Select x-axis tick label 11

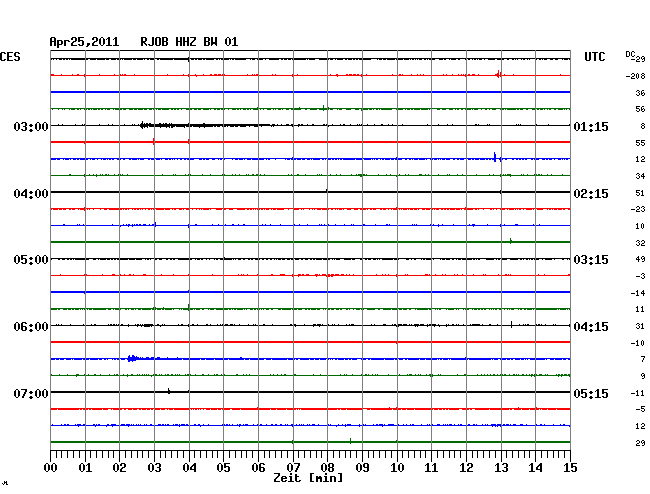(431, 467)
